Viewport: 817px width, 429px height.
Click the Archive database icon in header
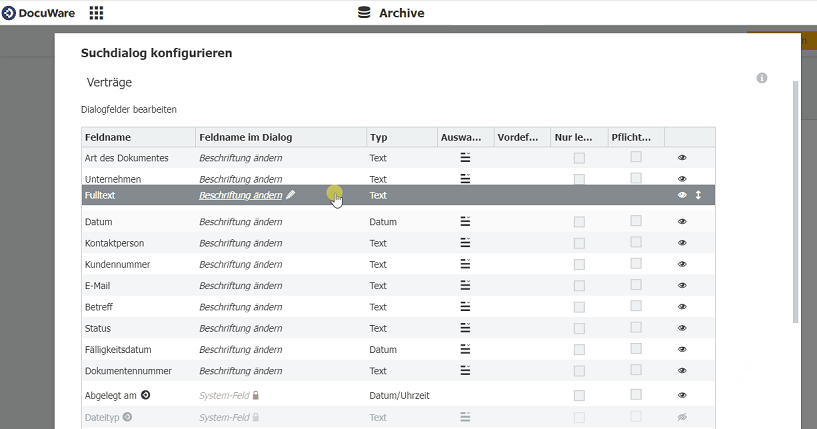click(363, 13)
